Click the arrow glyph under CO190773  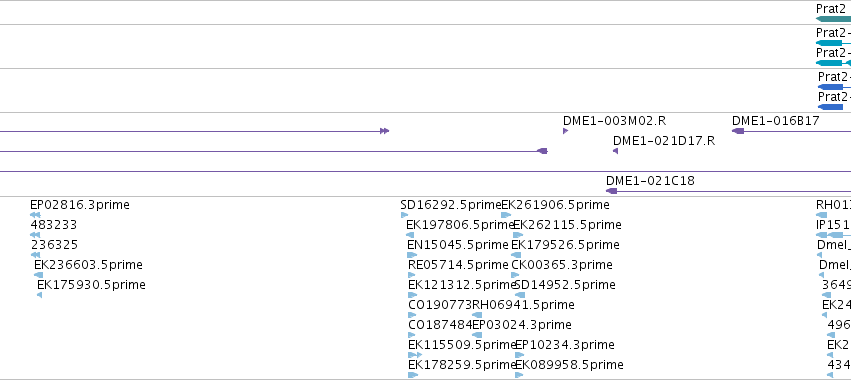click(x=412, y=315)
